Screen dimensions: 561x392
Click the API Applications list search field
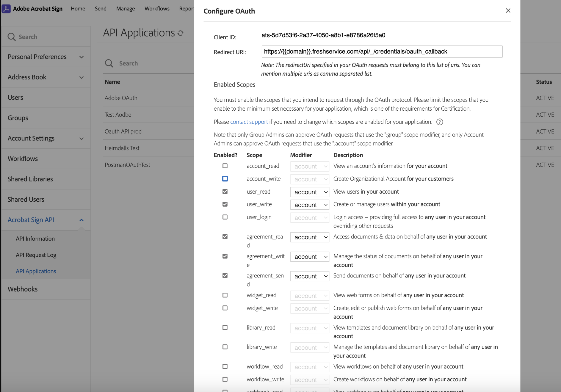click(149, 63)
